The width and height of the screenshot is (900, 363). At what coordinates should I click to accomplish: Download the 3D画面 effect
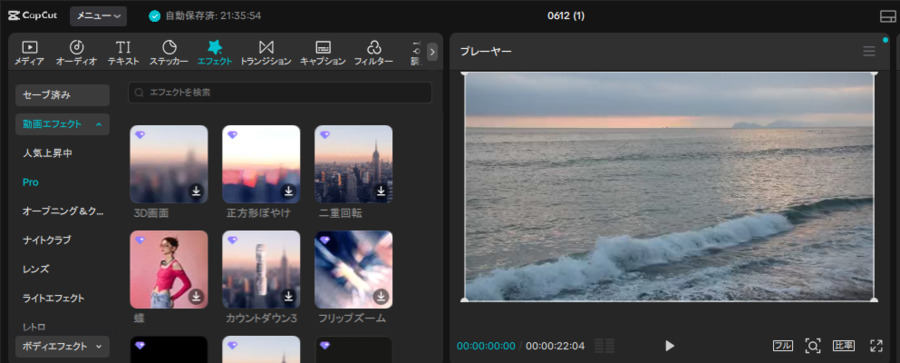click(x=196, y=191)
